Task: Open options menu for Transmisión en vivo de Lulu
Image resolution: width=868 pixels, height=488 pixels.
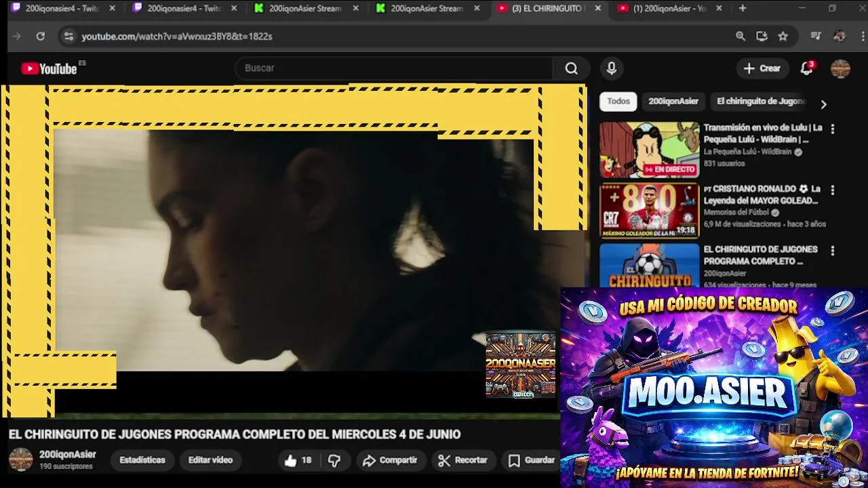Action: 833,129
